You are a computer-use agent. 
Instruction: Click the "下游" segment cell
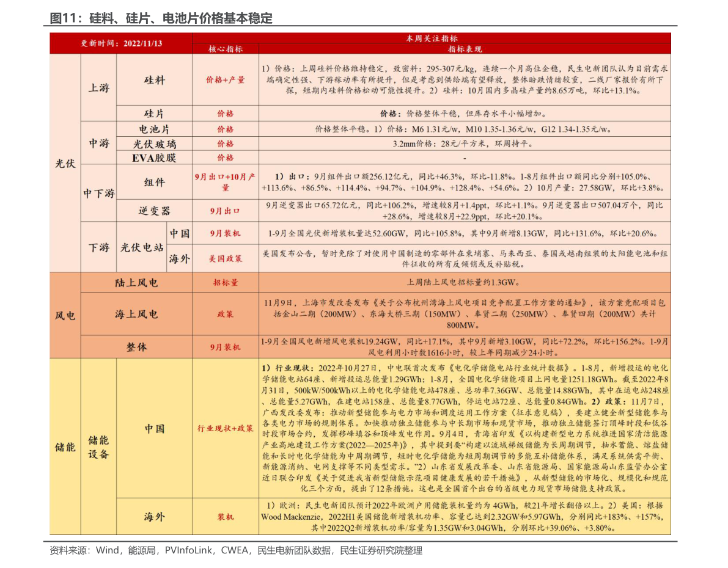coord(98,247)
